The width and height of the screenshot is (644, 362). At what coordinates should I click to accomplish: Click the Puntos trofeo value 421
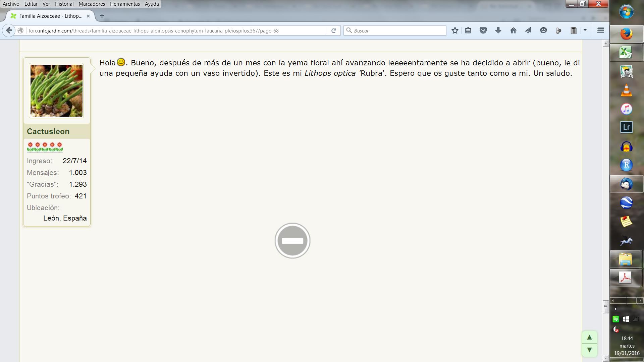(80, 196)
